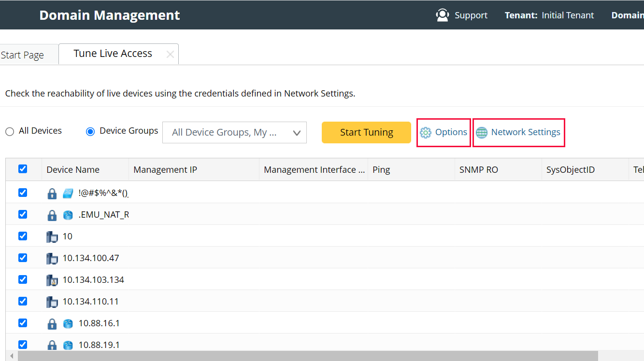The image size is (644, 361).
Task: Click the lock icon next to 10.88.16.1
Action: point(52,323)
